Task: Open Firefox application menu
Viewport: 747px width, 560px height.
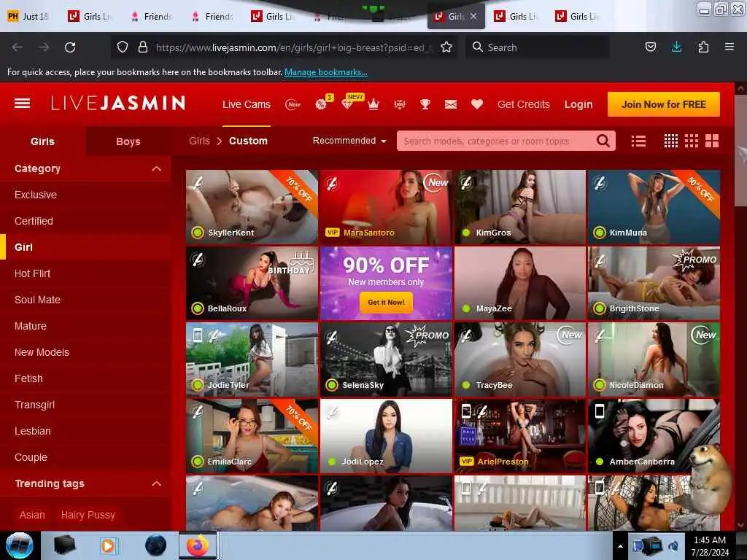Action: click(729, 47)
